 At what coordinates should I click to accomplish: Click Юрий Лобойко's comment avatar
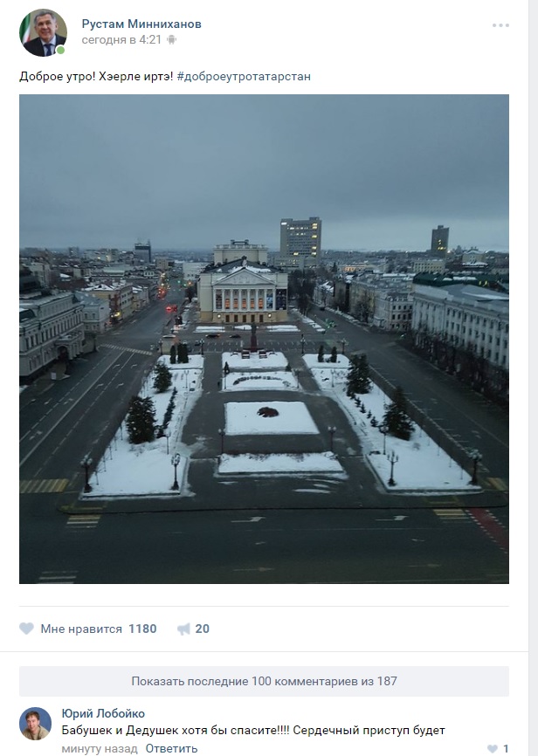click(x=35, y=723)
